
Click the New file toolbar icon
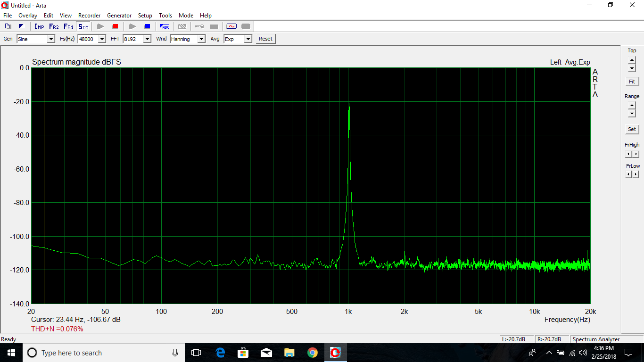tap(8, 26)
